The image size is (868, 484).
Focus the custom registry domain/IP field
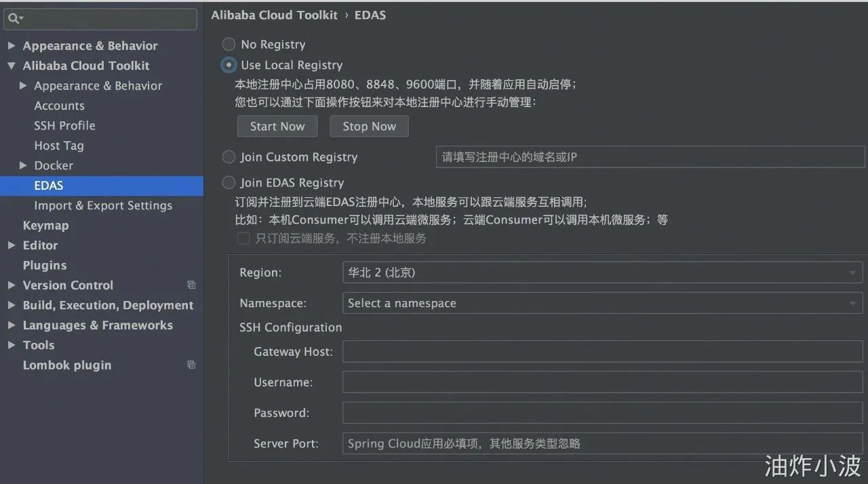(x=650, y=157)
